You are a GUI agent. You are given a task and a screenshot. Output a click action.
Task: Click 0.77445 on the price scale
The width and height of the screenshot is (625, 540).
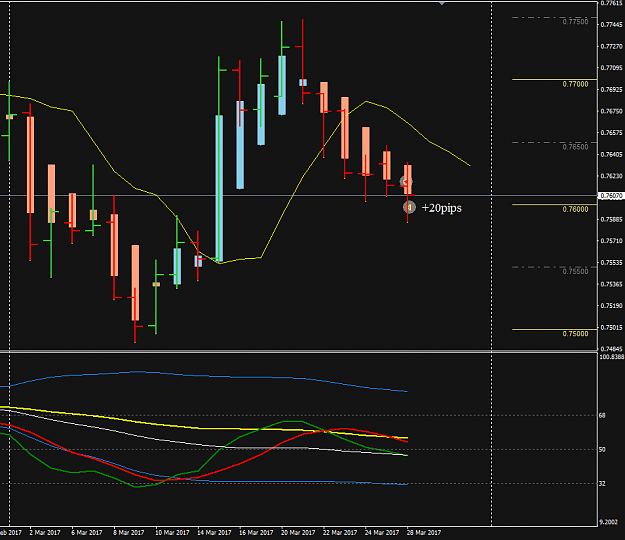(611, 25)
